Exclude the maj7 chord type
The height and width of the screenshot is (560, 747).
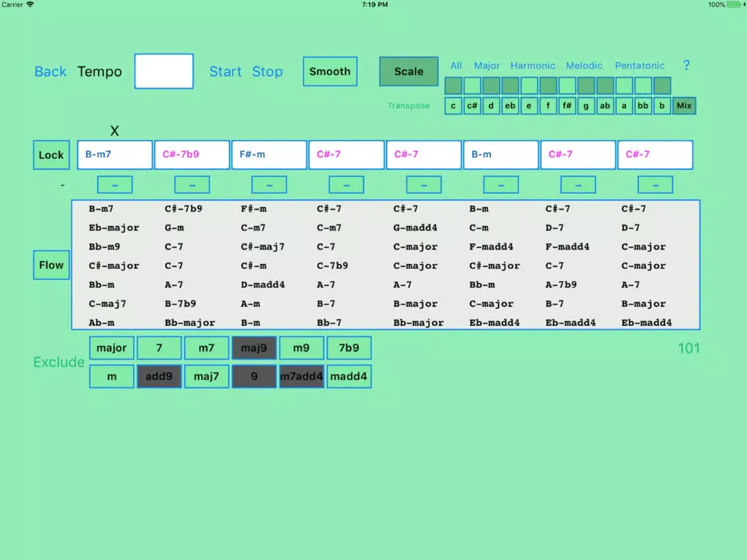(206, 377)
